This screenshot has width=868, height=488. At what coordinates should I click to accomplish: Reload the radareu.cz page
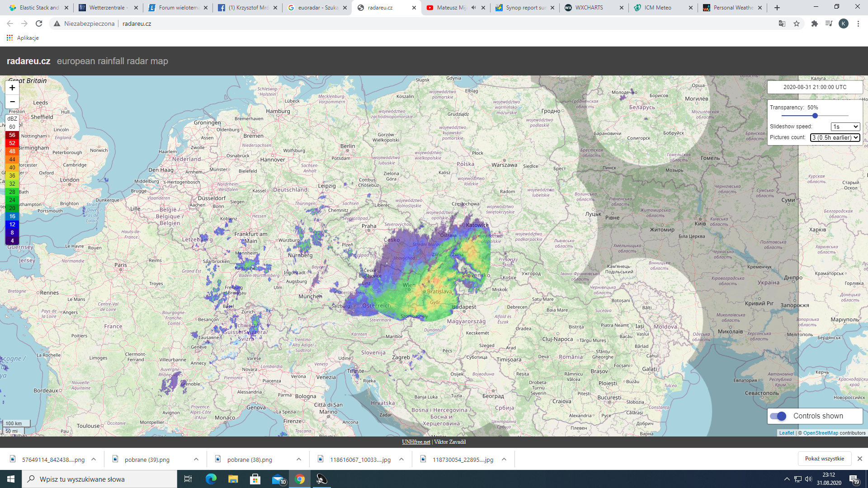tap(39, 23)
